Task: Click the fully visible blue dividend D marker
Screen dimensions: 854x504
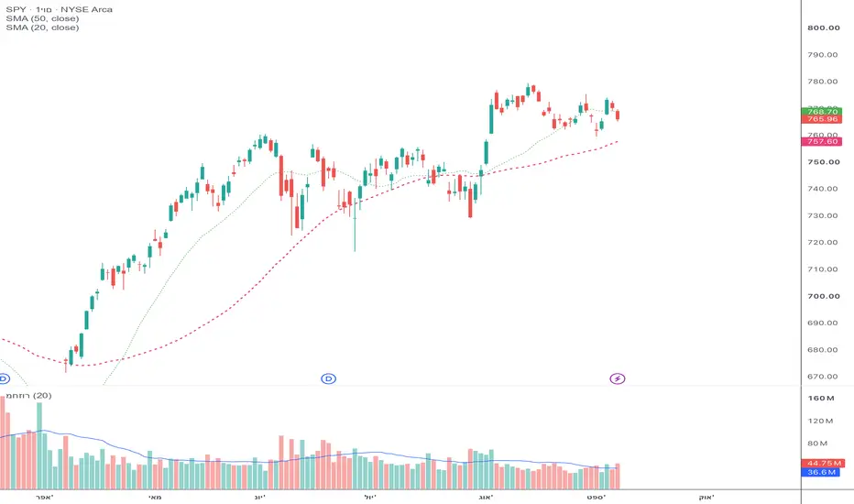Action: tap(328, 378)
